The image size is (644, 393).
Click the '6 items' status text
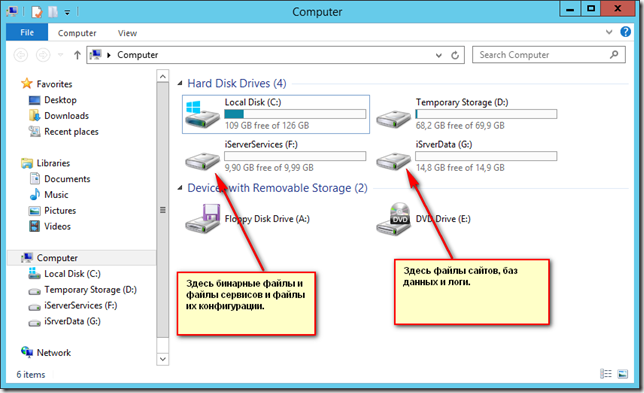31,374
